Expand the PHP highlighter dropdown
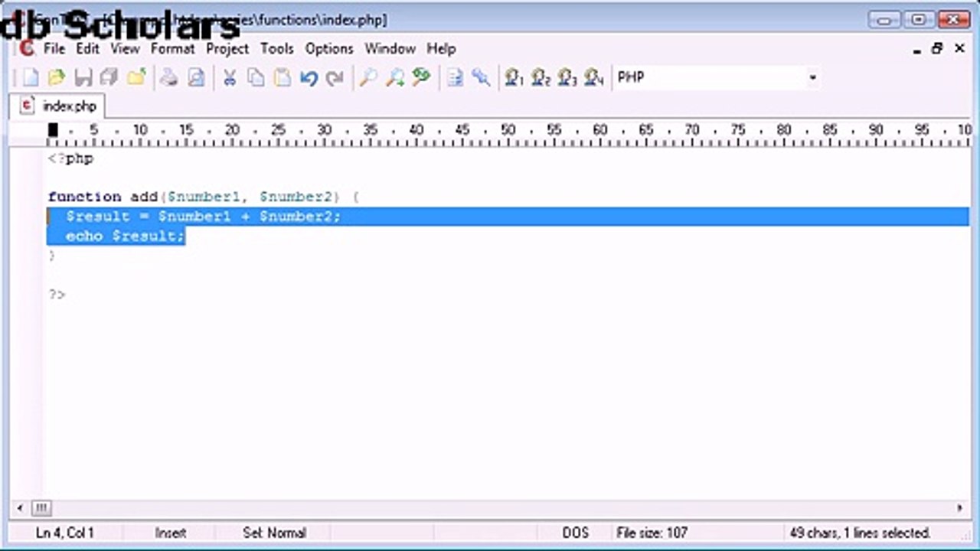This screenshot has height=551, width=980. coord(812,77)
